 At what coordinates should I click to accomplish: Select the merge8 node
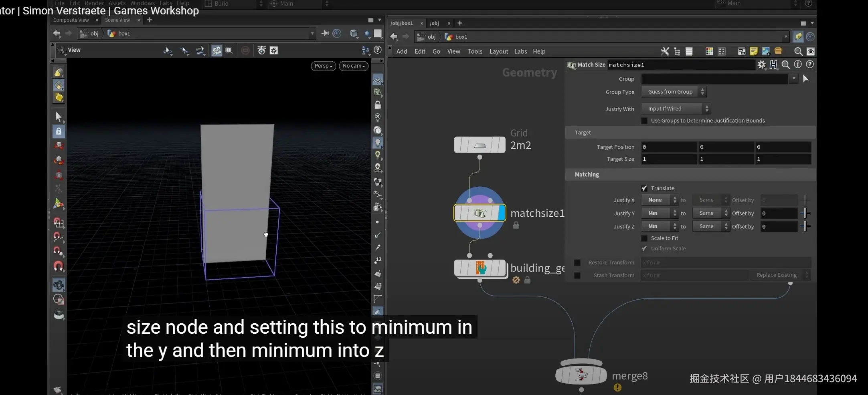click(581, 375)
